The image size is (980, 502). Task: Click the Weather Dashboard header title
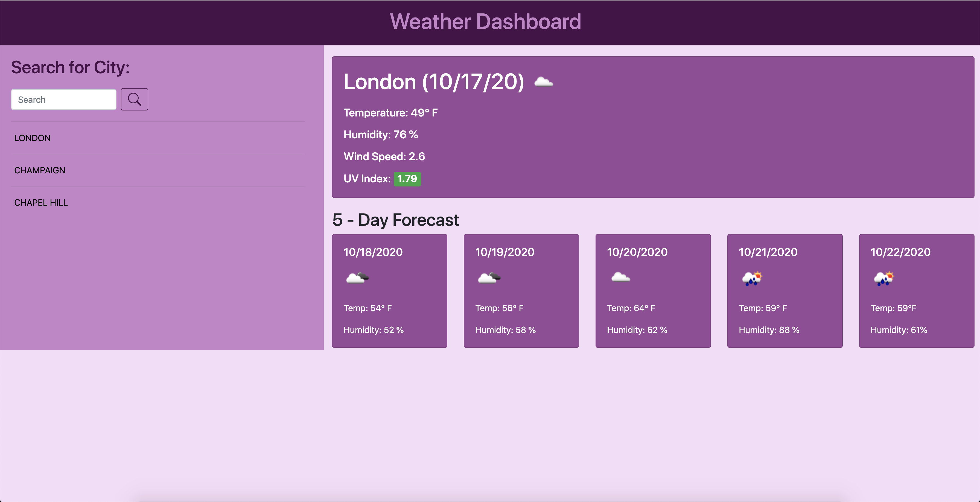coord(485,22)
